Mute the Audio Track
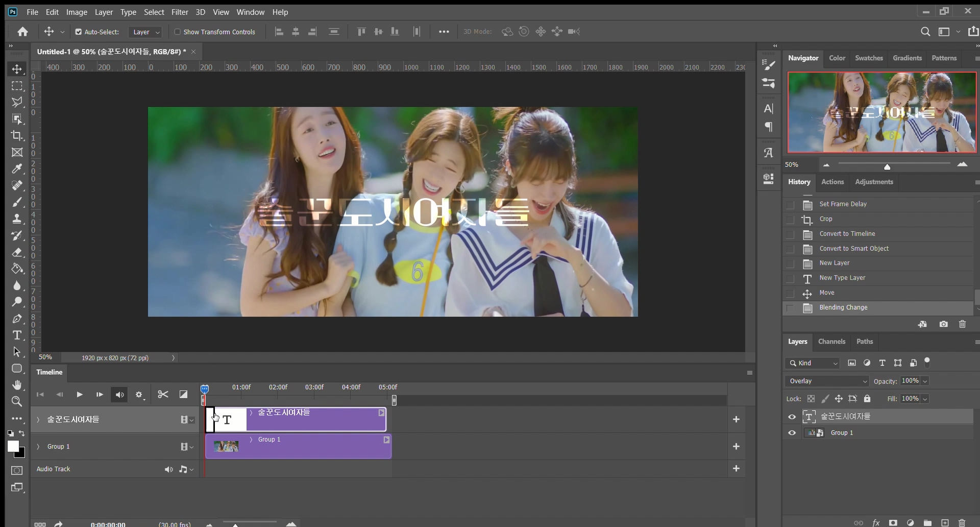This screenshot has width=980, height=527. (x=168, y=469)
